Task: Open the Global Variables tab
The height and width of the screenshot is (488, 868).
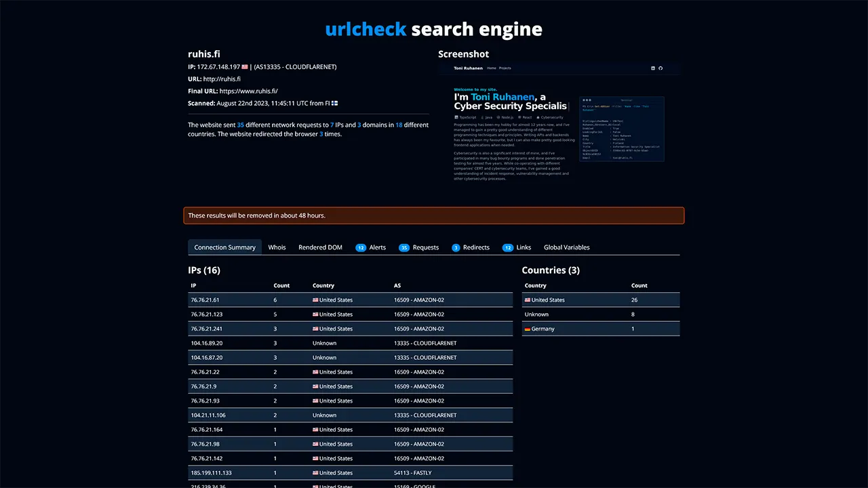Action: coord(566,247)
